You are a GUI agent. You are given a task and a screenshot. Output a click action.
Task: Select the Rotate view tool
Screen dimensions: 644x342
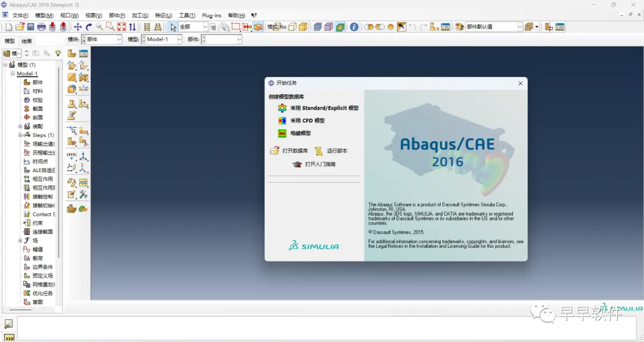[89, 27]
